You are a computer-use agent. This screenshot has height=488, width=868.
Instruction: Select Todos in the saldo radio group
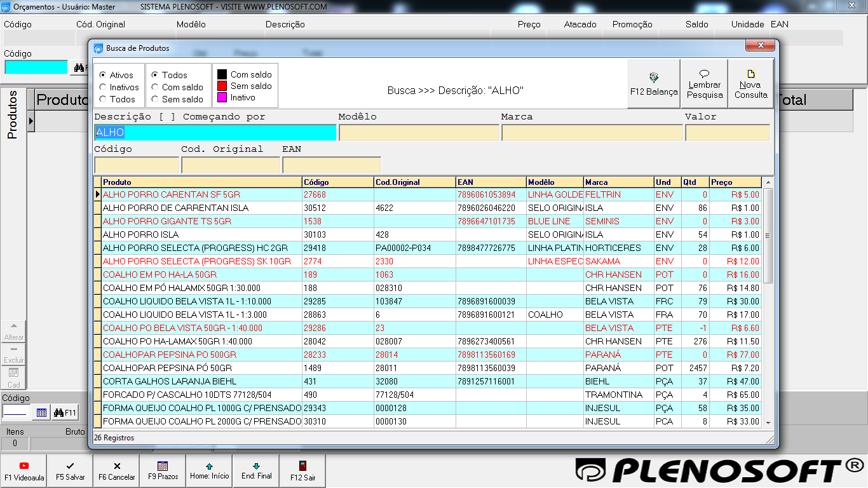tap(154, 75)
